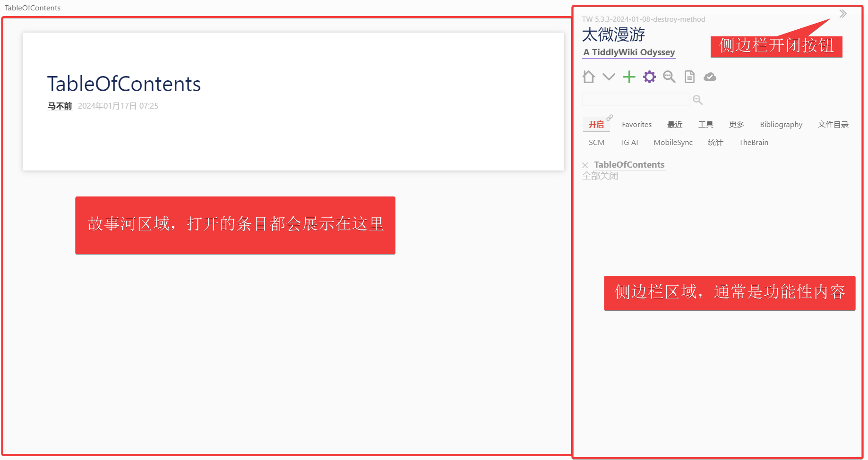This screenshot has height=460, width=868.
Task: Open the 更多 tab
Action: pyautogui.click(x=737, y=124)
